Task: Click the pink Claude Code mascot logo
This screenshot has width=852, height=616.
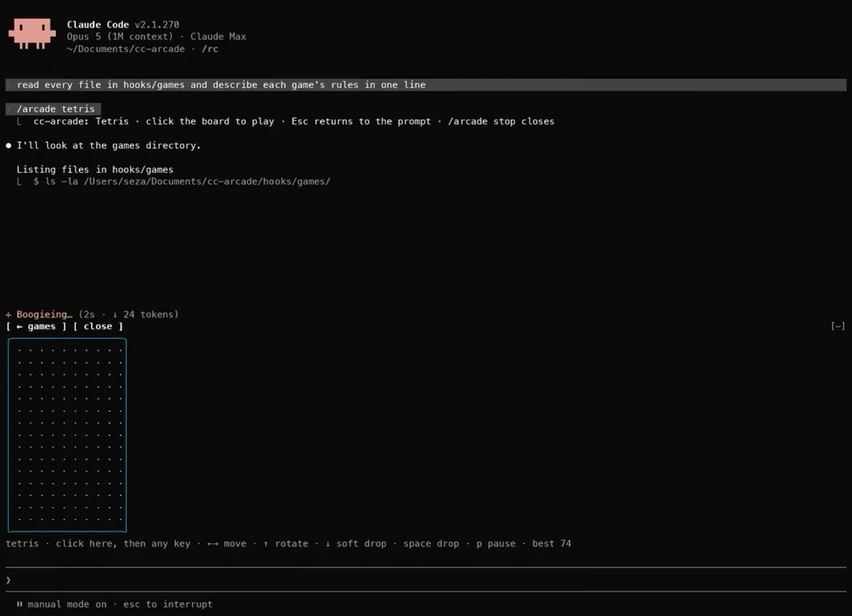Action: tap(32, 34)
